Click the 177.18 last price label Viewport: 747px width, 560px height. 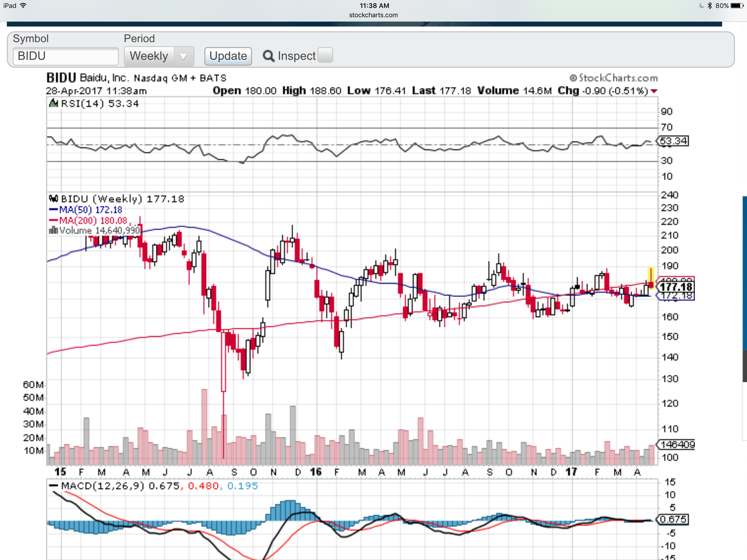(x=675, y=287)
